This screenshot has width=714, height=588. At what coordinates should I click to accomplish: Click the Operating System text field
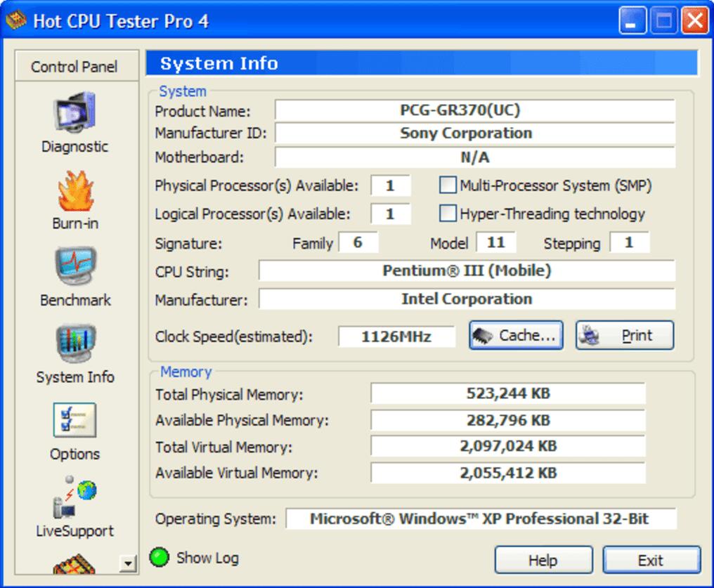480,519
